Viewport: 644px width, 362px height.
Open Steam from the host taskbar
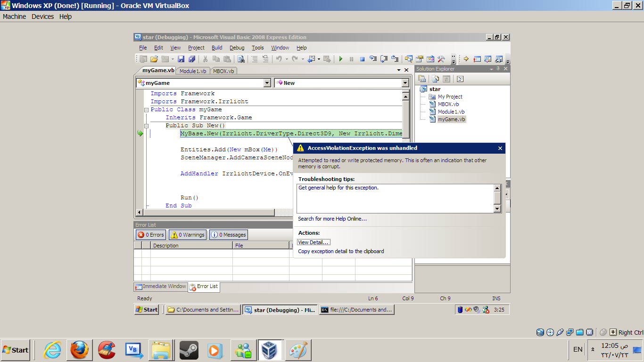(x=189, y=350)
